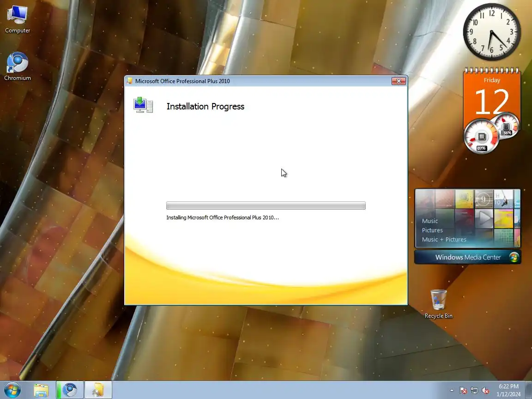Switch to Chromium taskbar button

[70, 390]
